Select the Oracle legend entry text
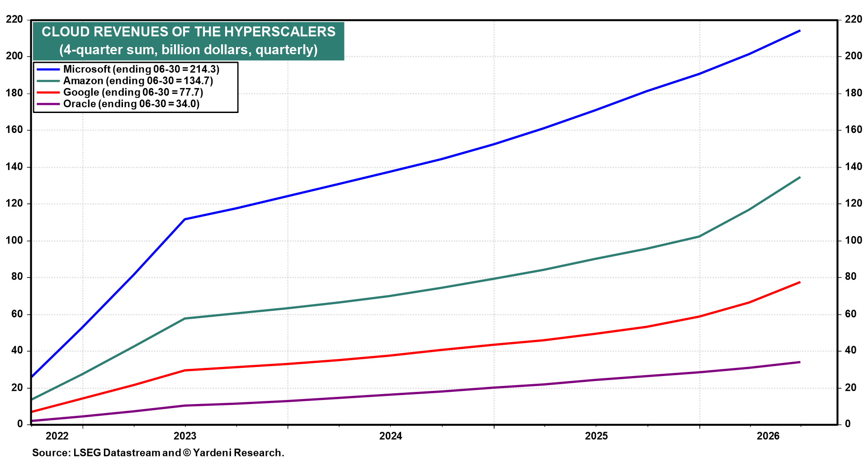 (x=131, y=104)
